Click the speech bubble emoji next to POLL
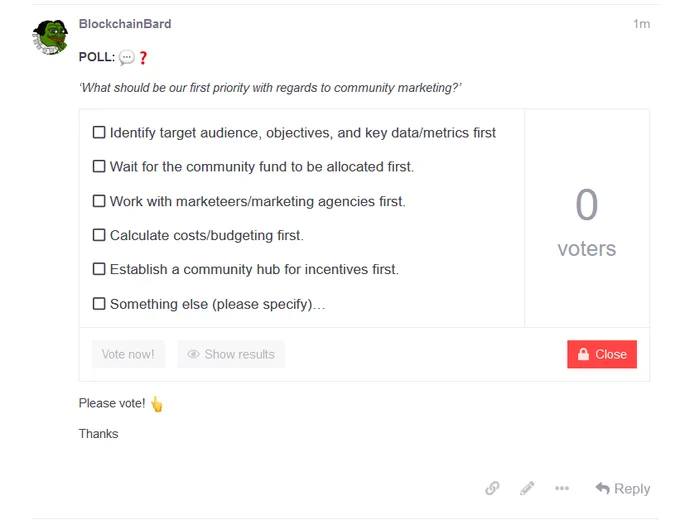The height and width of the screenshot is (520, 680). tap(127, 58)
